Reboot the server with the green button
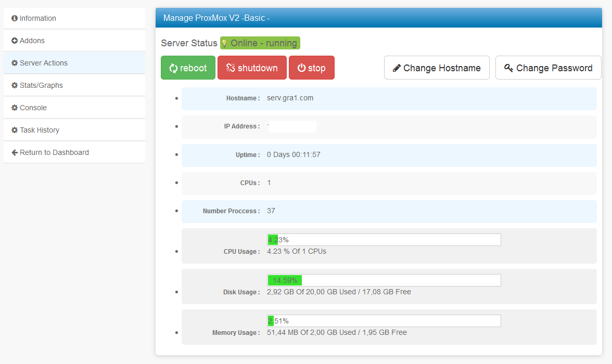Image resolution: width=612 pixels, height=364 pixels. [188, 68]
